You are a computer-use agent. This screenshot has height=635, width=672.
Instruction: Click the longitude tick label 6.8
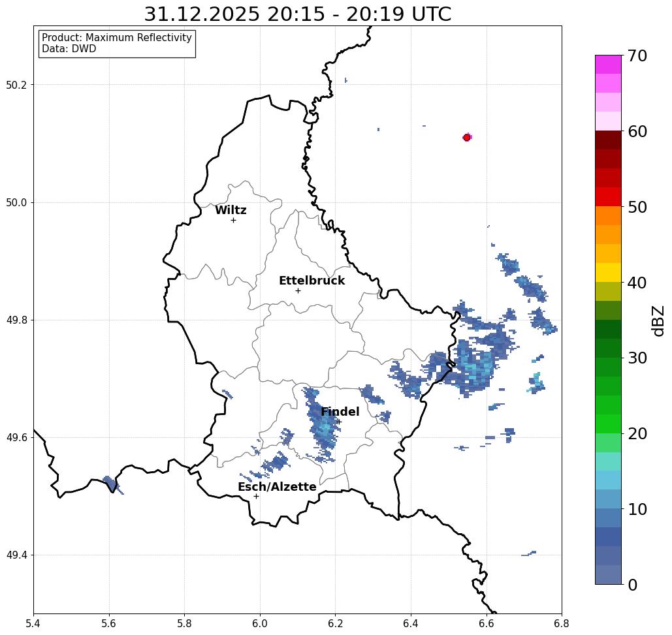562,623
